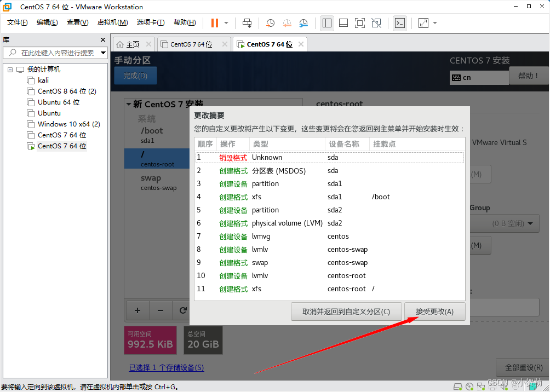Click the 帮助! button

529,76
